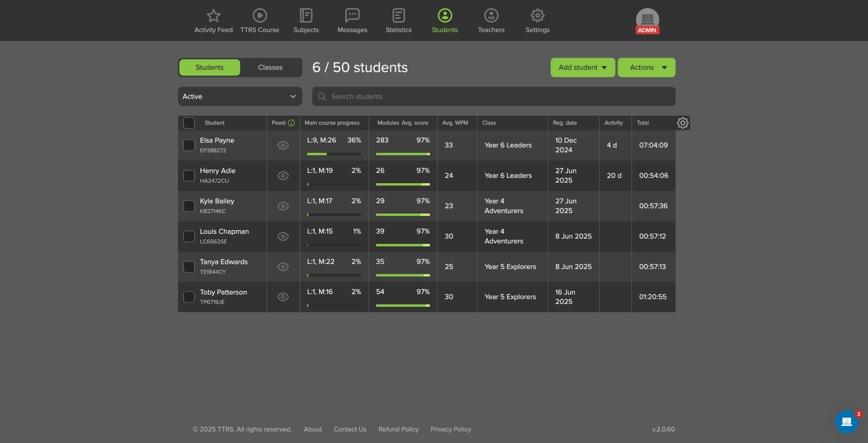868x443 pixels.
Task: Check the box for Elsa Payne
Action: click(189, 145)
